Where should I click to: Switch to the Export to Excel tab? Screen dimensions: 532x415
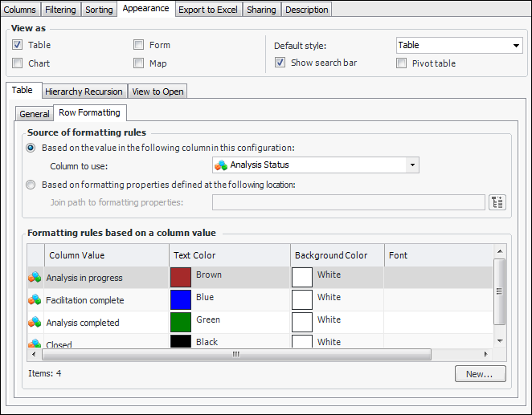point(207,10)
